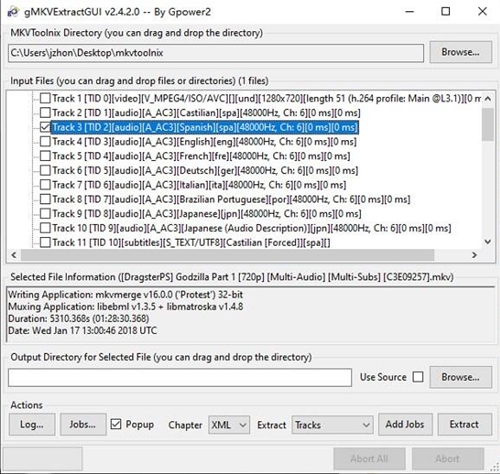This screenshot has width=500, height=474.
Task: Click Browse for MKVToolnix directory
Action: click(x=460, y=52)
